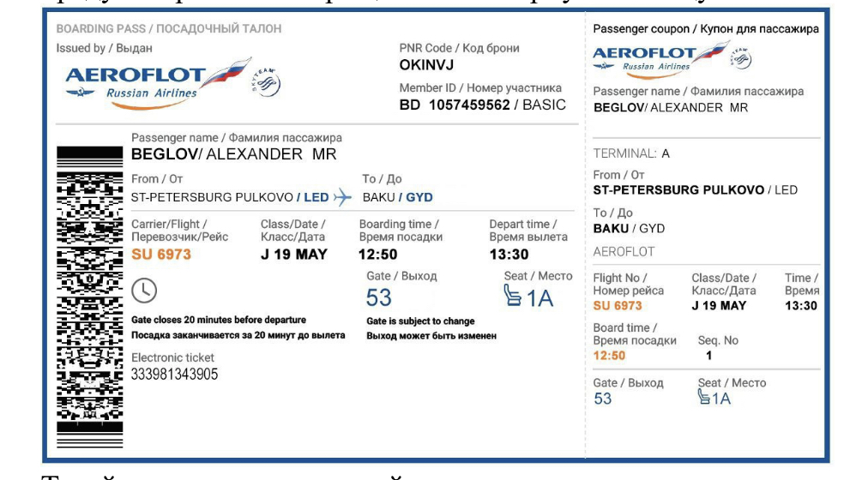Click the blue GYD airport code under To
Image resolution: width=868 pixels, height=480 pixels.
tap(419, 197)
